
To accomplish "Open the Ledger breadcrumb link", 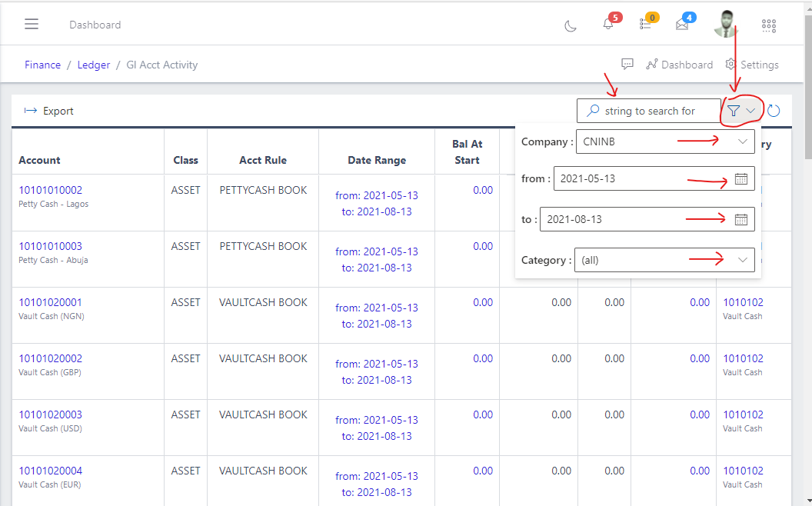I will click(93, 65).
